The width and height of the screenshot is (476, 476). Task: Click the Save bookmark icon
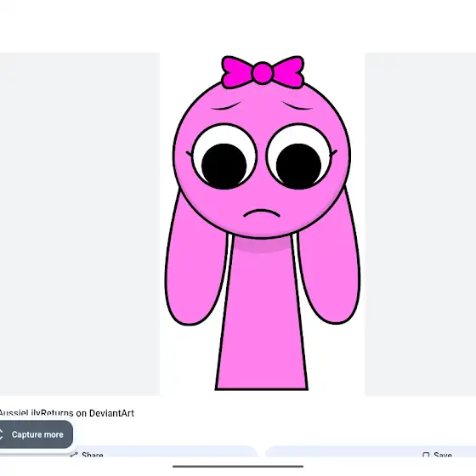pos(426,455)
